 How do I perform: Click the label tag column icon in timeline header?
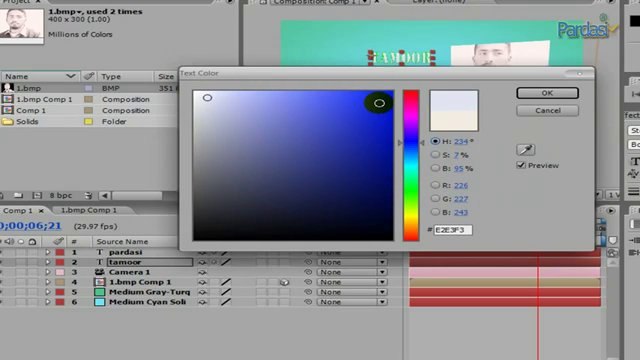pyautogui.click(x=58, y=241)
